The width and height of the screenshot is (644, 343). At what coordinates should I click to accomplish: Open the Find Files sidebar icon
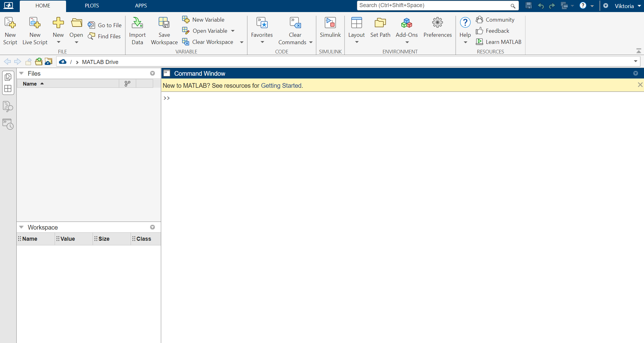click(8, 107)
